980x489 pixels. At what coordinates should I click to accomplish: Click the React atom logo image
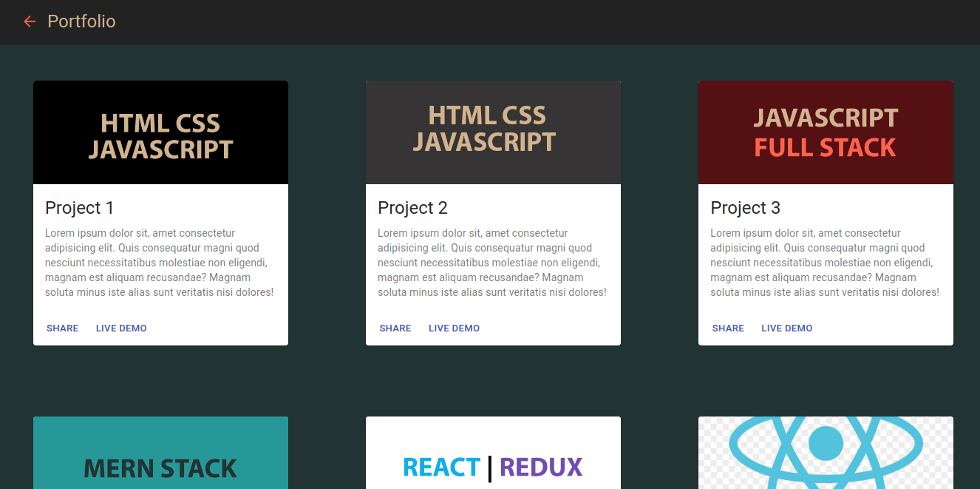click(826, 453)
